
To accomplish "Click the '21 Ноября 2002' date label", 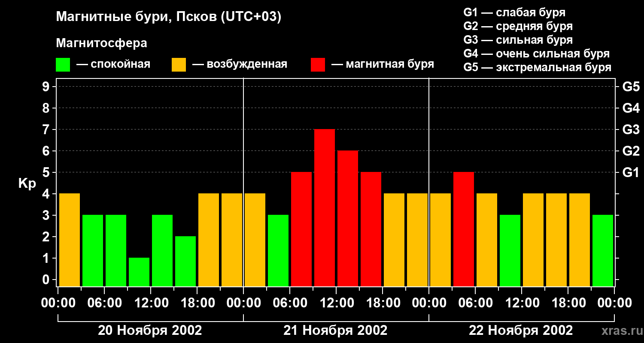I will point(335,331).
